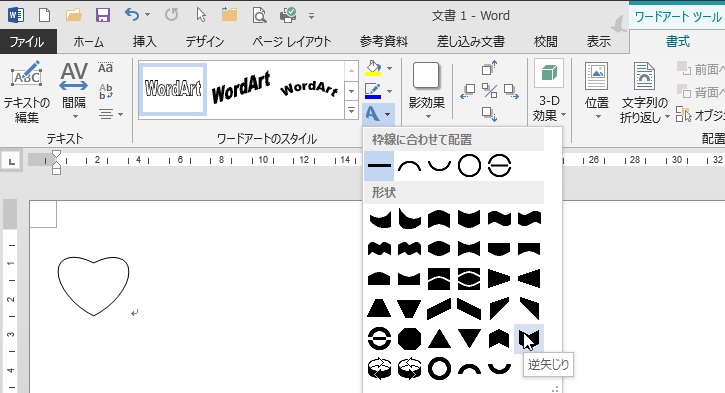Open the 3-D Effects (3-D 効果) menu

pos(549,92)
